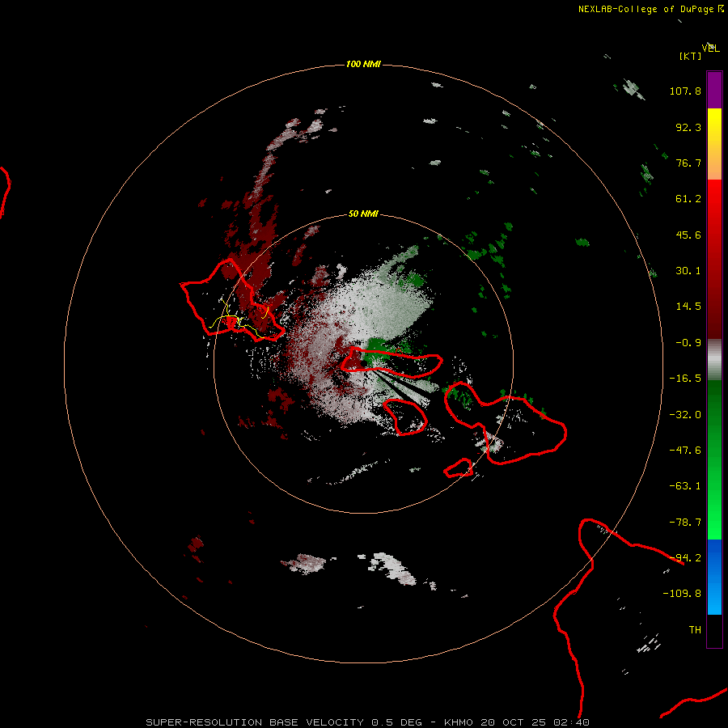This screenshot has height=728, width=728.
Task: Click the 100 NMI range ring label
Action: click(x=363, y=64)
